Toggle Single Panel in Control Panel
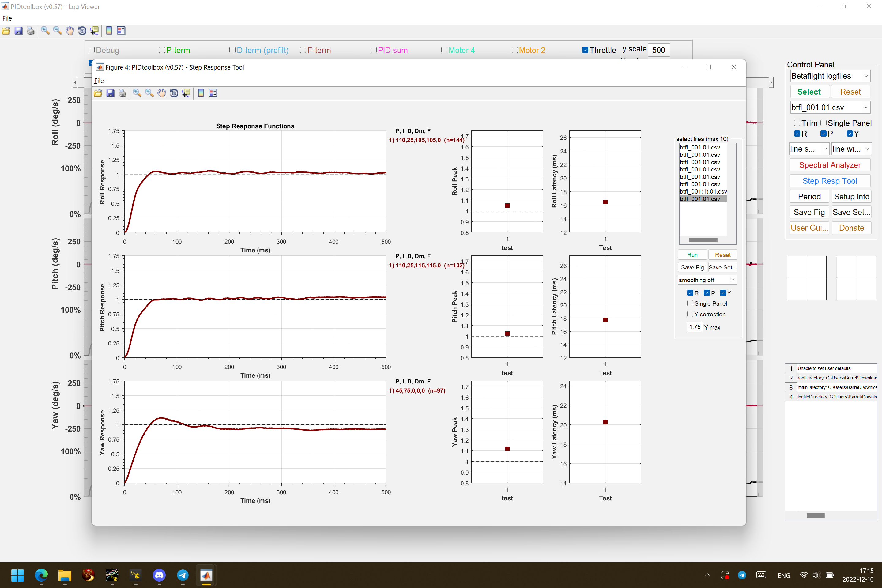The width and height of the screenshot is (882, 588). (824, 123)
